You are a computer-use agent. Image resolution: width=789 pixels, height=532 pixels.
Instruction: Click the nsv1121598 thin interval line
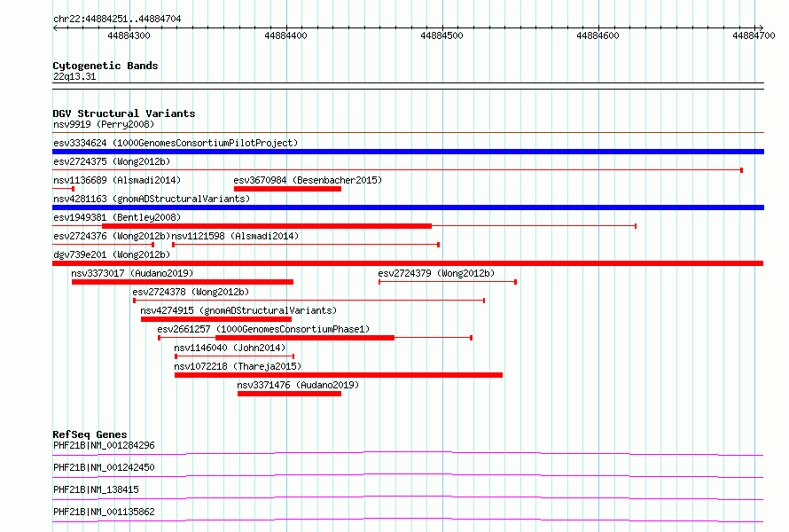(306, 245)
